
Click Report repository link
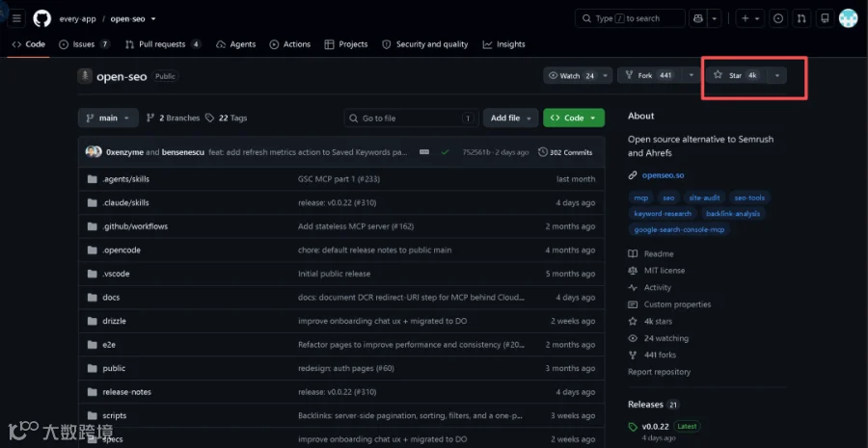pyautogui.click(x=659, y=372)
